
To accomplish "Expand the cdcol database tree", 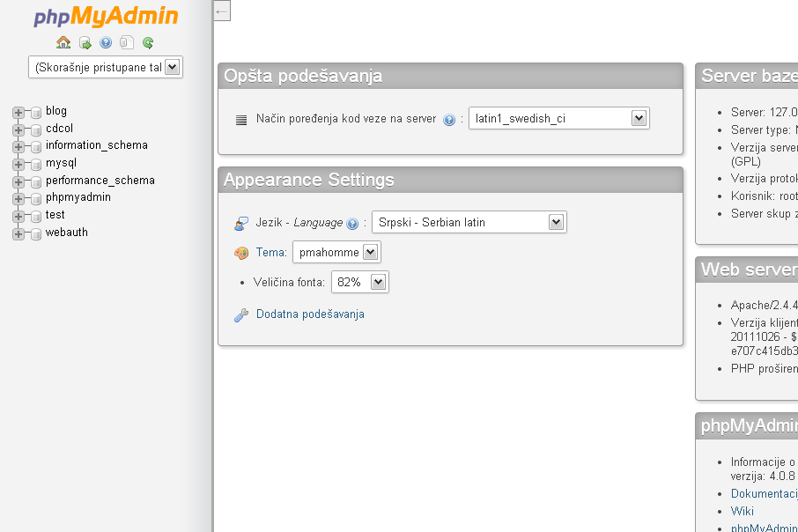I will (x=18, y=129).
